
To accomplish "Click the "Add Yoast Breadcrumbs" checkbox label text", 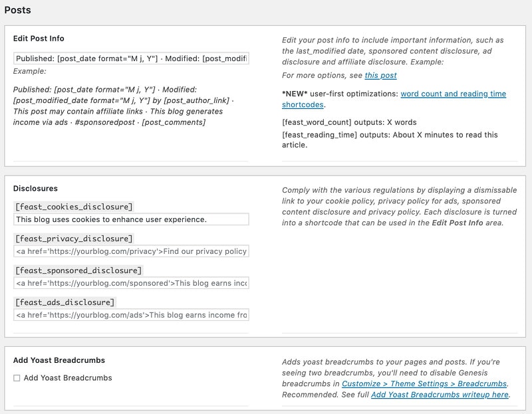I will 68,378.
